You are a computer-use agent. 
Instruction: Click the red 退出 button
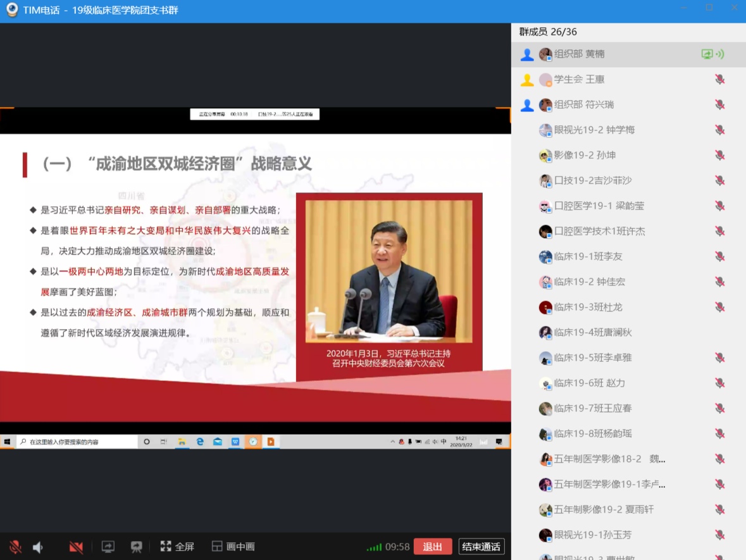click(433, 547)
